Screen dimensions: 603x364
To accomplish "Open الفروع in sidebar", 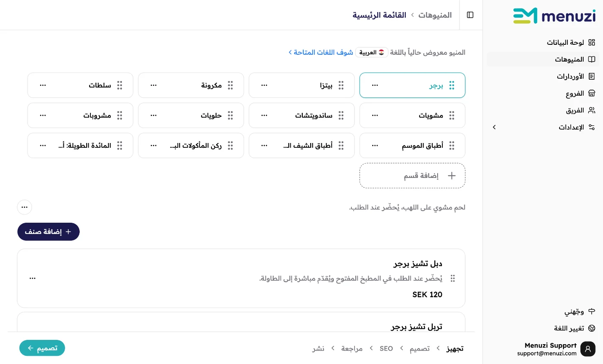I will point(543,93).
